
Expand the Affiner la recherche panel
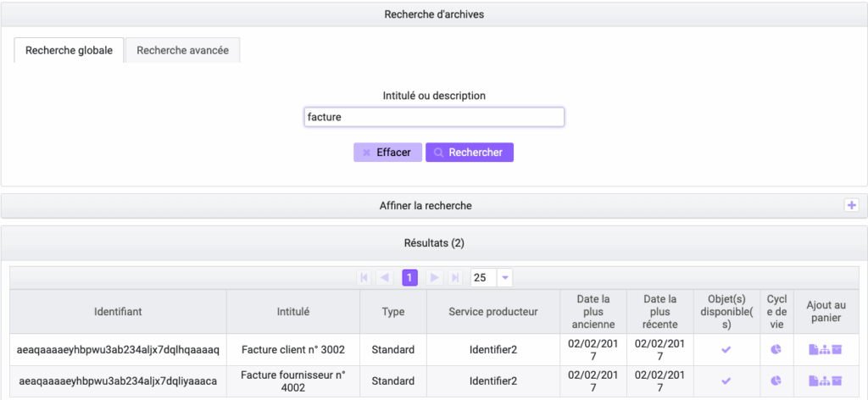(x=852, y=205)
